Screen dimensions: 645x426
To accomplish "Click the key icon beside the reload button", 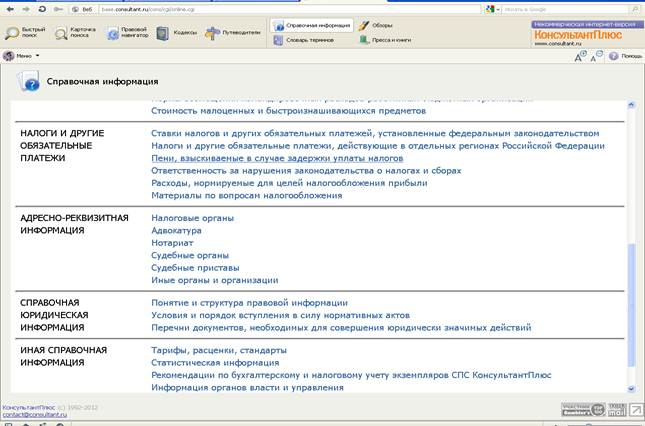I will pyautogui.click(x=58, y=9).
